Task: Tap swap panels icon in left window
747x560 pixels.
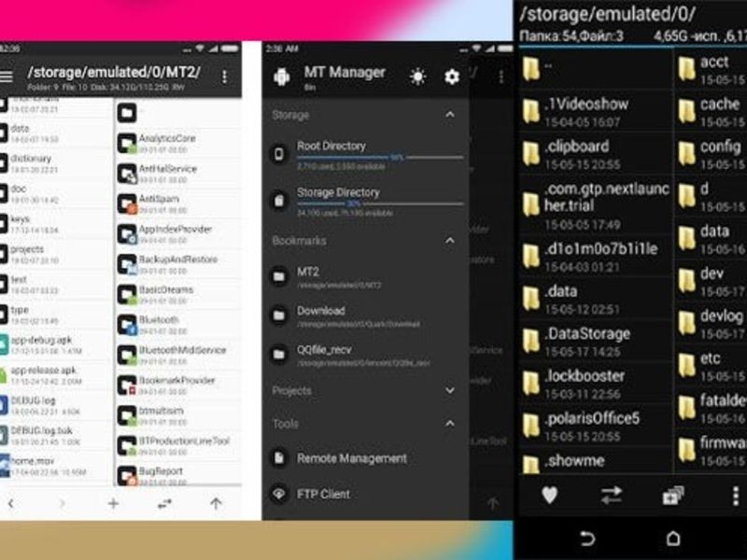Action: [x=164, y=503]
